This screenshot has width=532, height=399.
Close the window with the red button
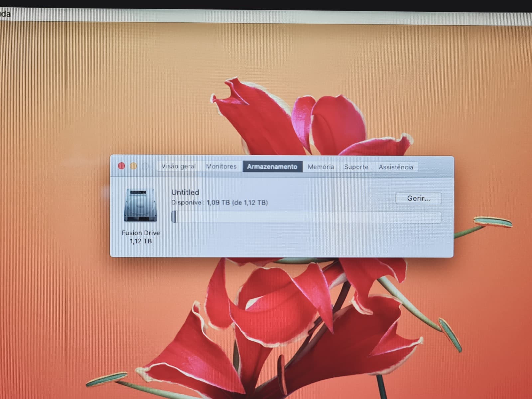click(121, 166)
